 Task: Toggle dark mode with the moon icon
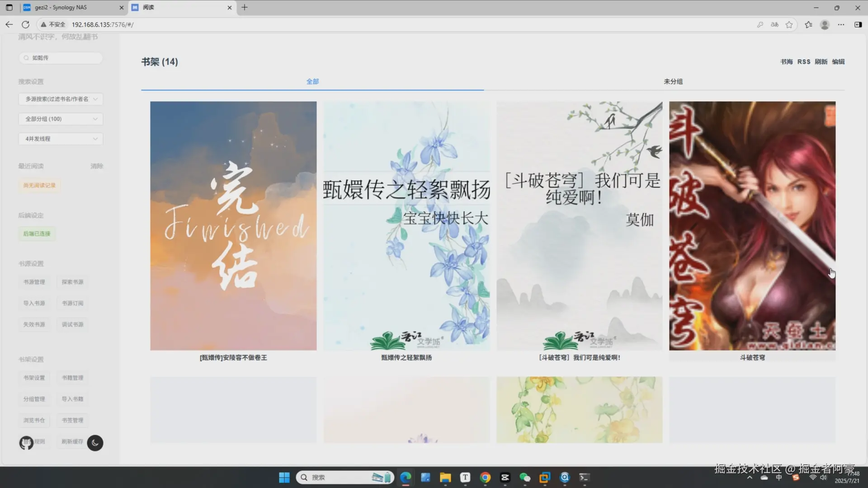coord(95,443)
